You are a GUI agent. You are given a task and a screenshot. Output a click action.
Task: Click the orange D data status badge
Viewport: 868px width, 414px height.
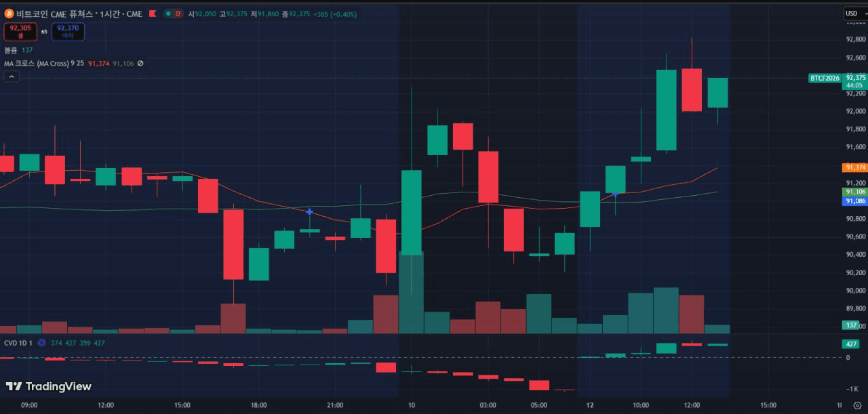pyautogui.click(x=178, y=14)
